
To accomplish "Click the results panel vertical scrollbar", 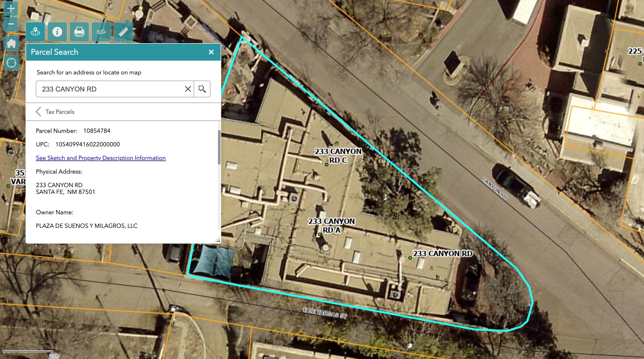I will pyautogui.click(x=219, y=147).
